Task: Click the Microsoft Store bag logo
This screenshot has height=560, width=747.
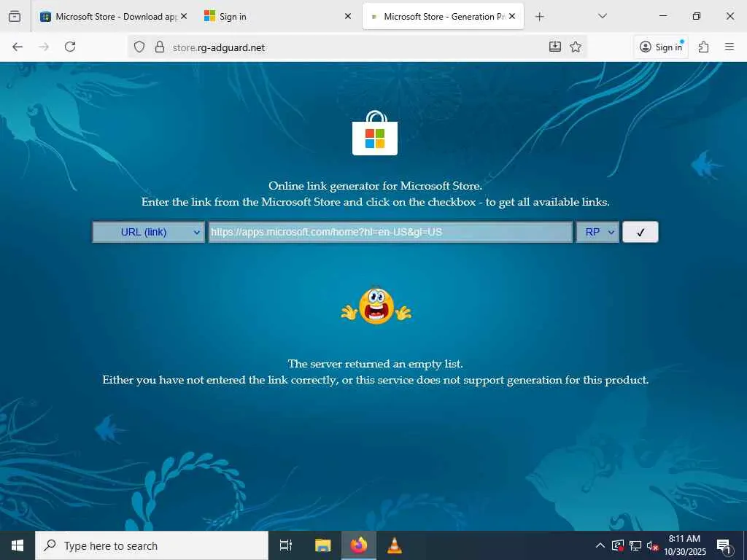Action: (x=375, y=133)
